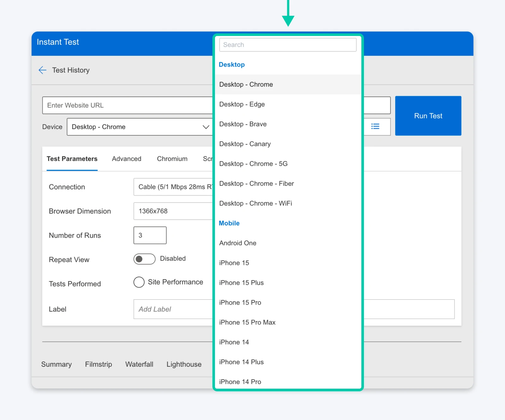The width and height of the screenshot is (505, 420).
Task: Select the Site Performance radio button
Action: (139, 282)
